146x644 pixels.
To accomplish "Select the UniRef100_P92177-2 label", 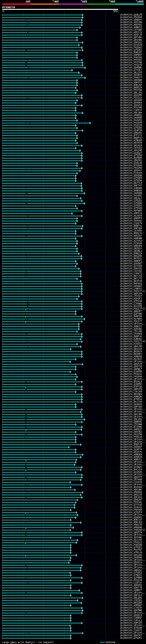I will coord(132,309).
